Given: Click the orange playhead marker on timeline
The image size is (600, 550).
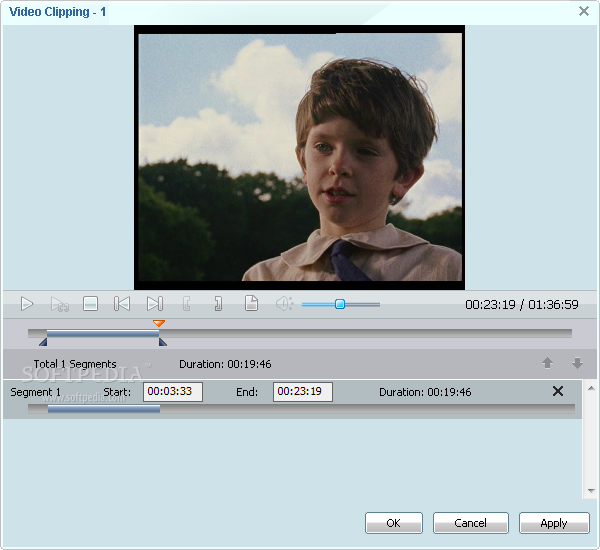Looking at the screenshot, I should [159, 324].
